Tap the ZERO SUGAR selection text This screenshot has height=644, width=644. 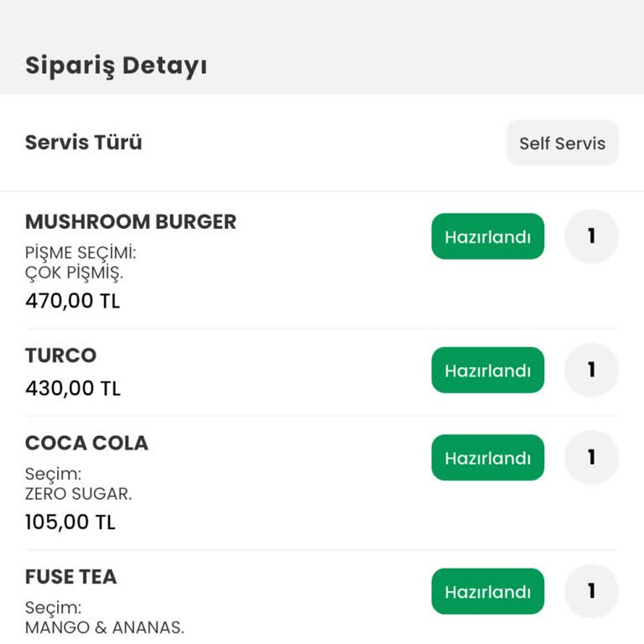tap(79, 494)
